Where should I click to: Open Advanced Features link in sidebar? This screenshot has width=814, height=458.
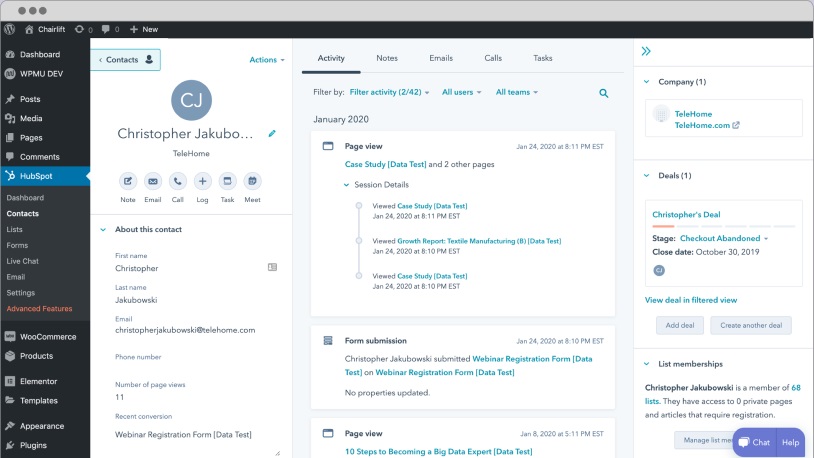tap(39, 308)
